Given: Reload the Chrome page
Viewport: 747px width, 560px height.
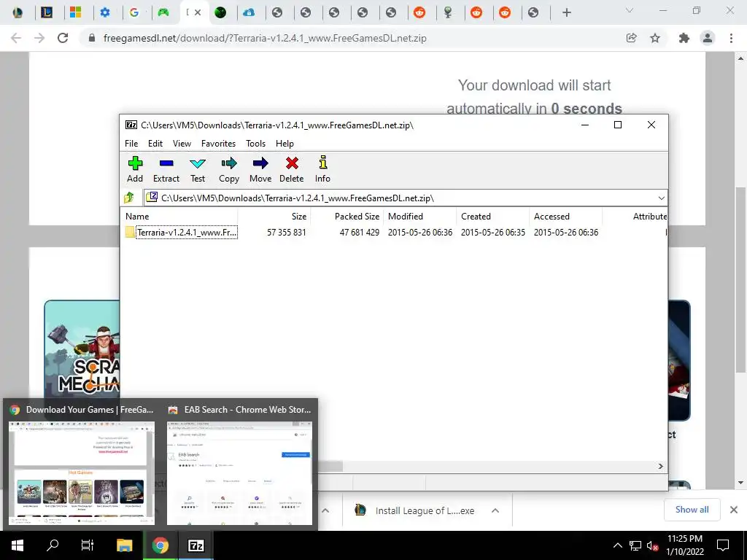Looking at the screenshot, I should coord(63,38).
